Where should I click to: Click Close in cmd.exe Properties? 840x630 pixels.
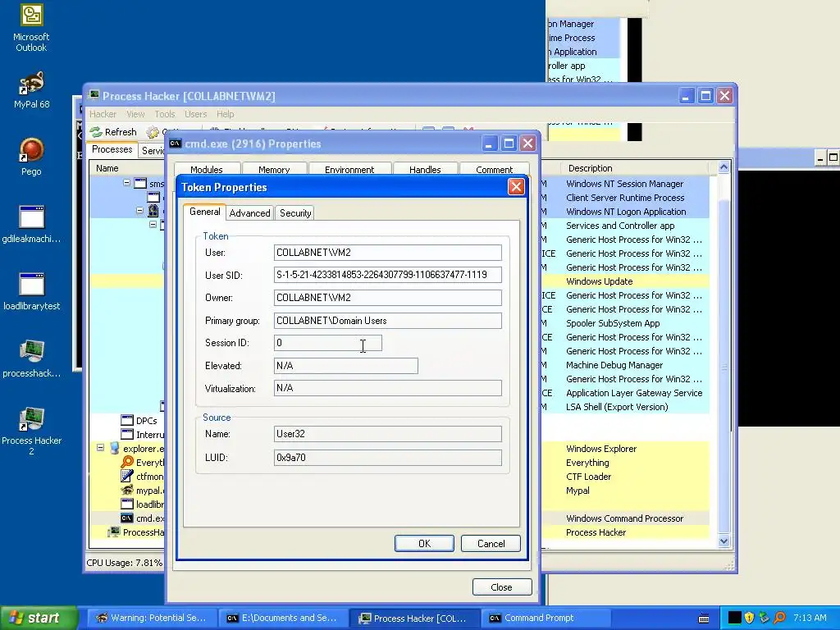click(502, 587)
